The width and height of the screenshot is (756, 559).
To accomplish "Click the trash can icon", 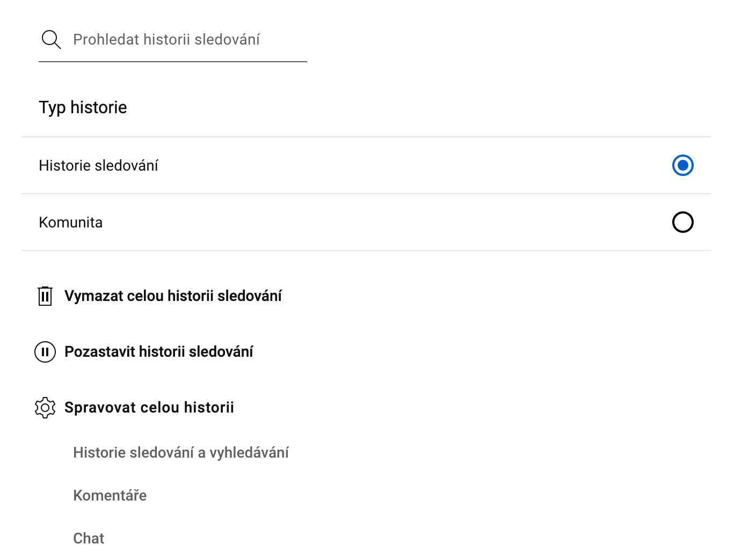I will coord(45,296).
